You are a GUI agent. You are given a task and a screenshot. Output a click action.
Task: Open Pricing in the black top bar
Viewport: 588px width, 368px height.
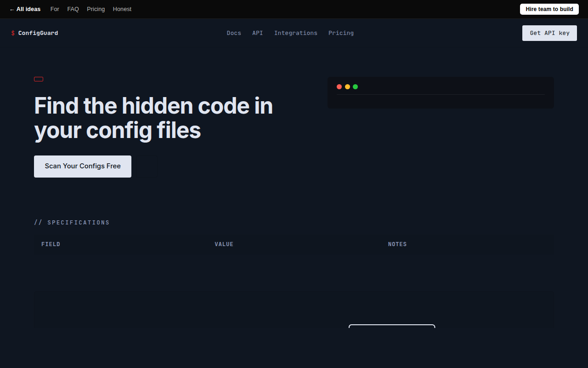[96, 9]
